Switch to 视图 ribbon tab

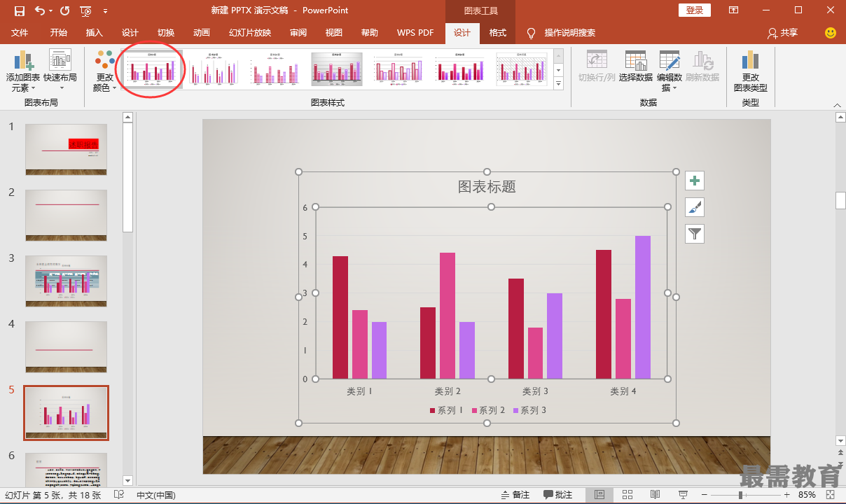(334, 33)
